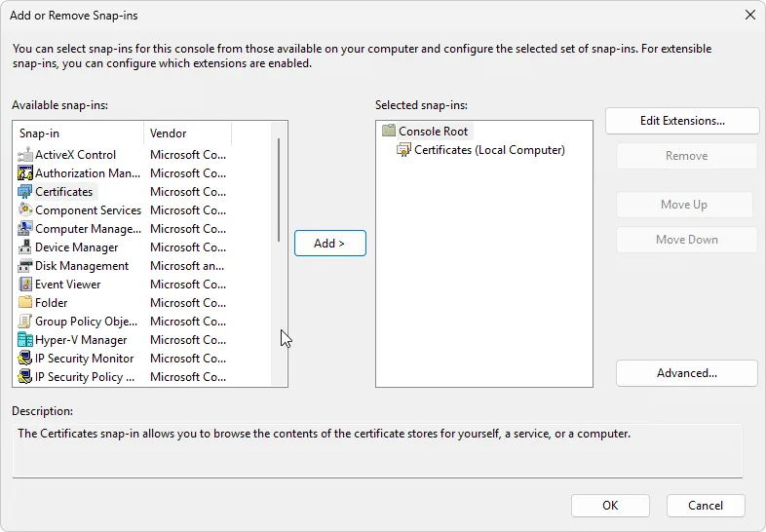Image resolution: width=766 pixels, height=532 pixels.
Task: Click the Move Up button
Action: click(684, 205)
